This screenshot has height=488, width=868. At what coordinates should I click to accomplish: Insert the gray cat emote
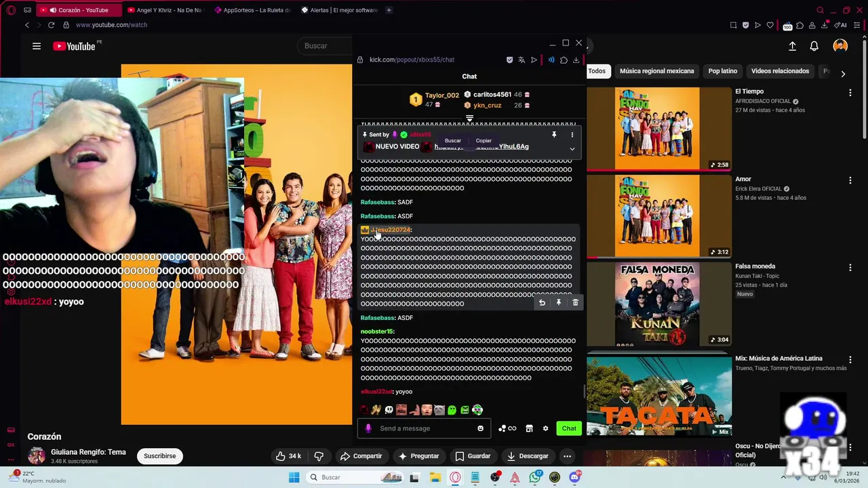[439, 409]
